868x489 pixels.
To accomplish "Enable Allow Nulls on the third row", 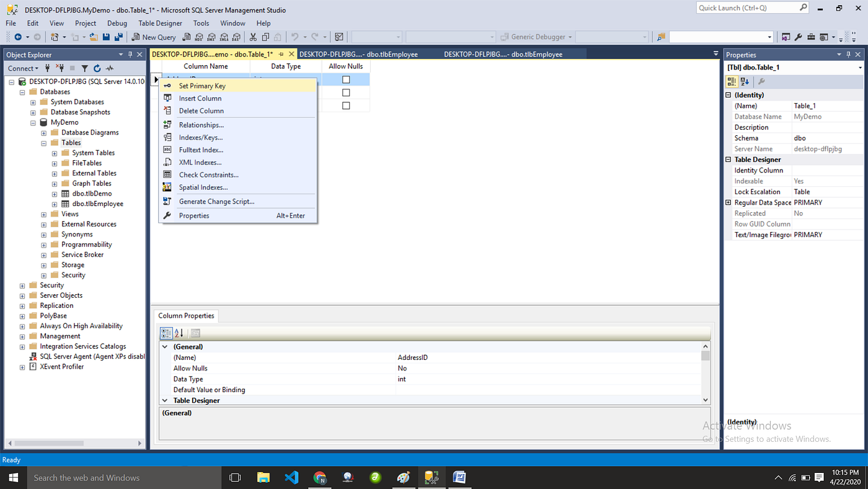I will [346, 105].
